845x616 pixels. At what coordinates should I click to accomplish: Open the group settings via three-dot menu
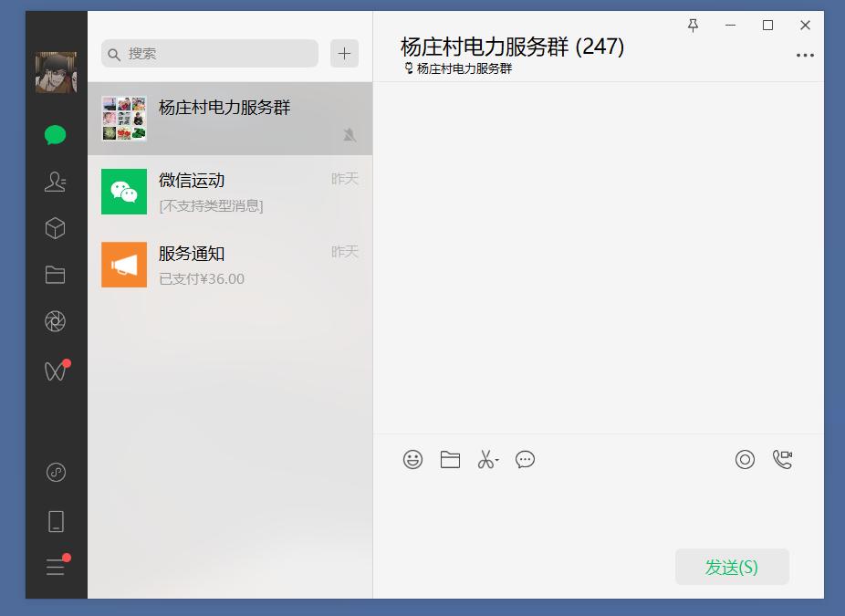tap(805, 56)
